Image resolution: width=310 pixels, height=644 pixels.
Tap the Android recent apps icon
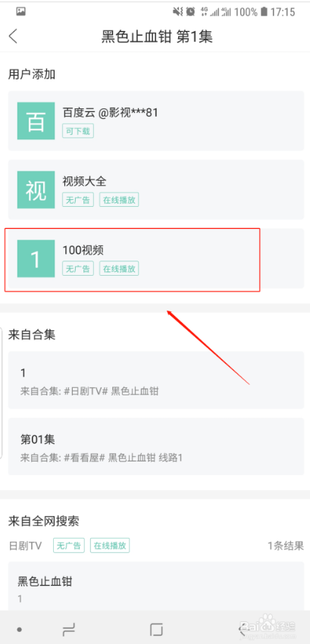[68, 629]
